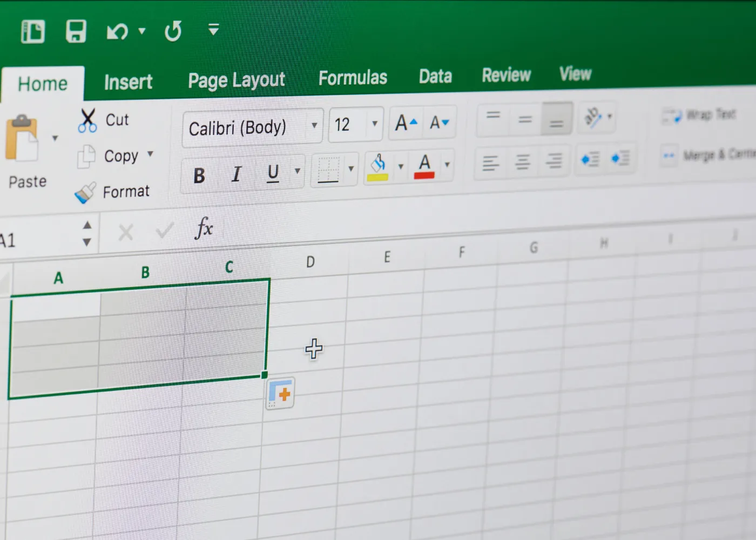Toggle Italic formatting
Image resolution: width=756 pixels, height=540 pixels.
pos(236,174)
